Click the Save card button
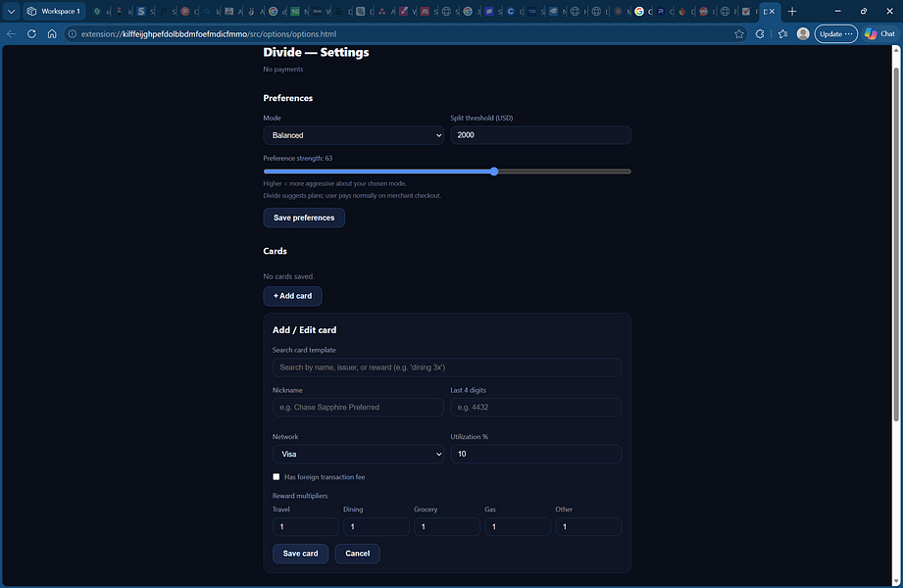The height and width of the screenshot is (588, 903). point(300,554)
